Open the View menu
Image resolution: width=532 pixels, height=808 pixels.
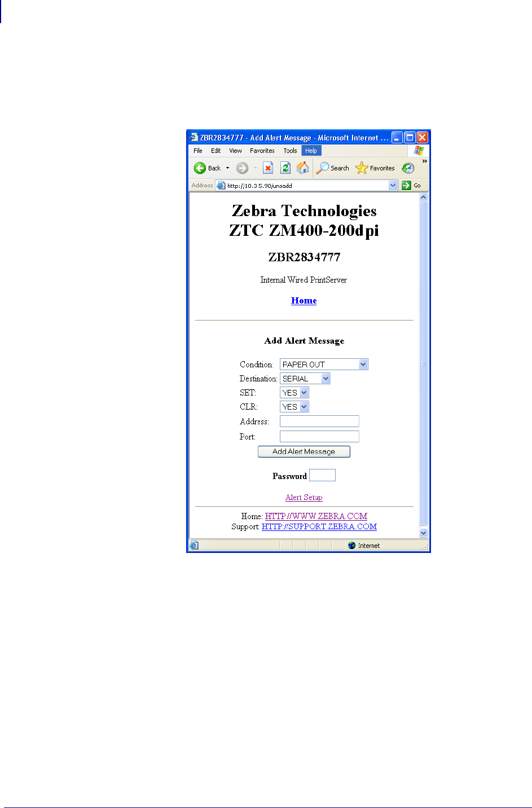point(235,151)
